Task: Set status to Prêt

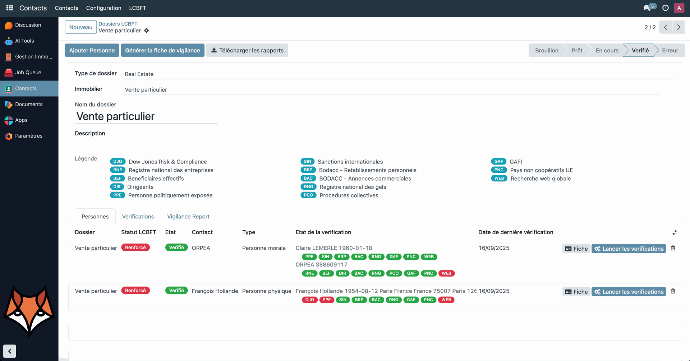Action: (x=577, y=51)
